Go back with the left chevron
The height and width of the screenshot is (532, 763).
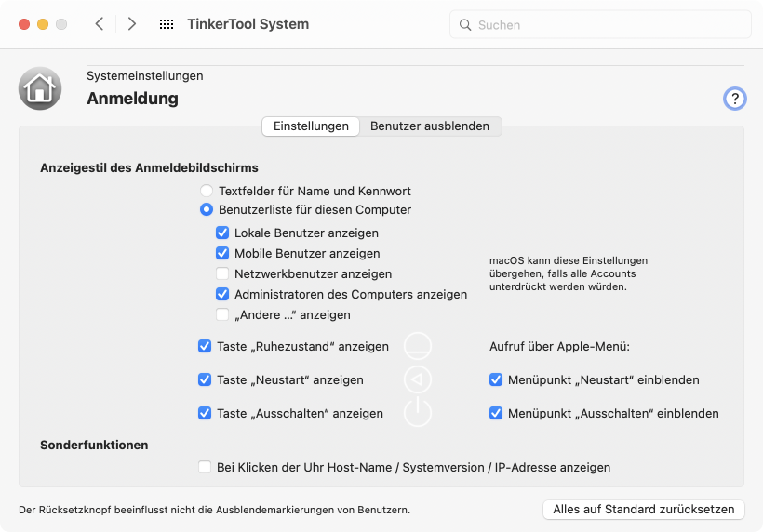pyautogui.click(x=100, y=24)
